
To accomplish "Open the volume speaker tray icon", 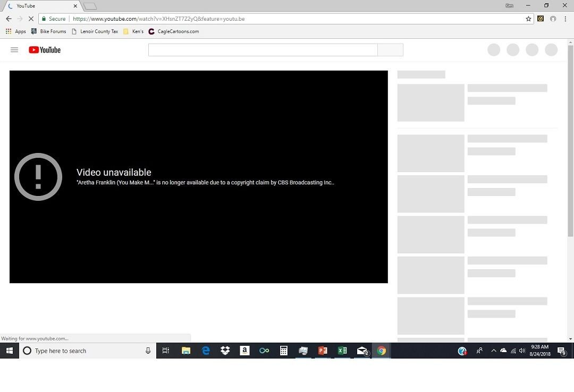I will [522, 351].
